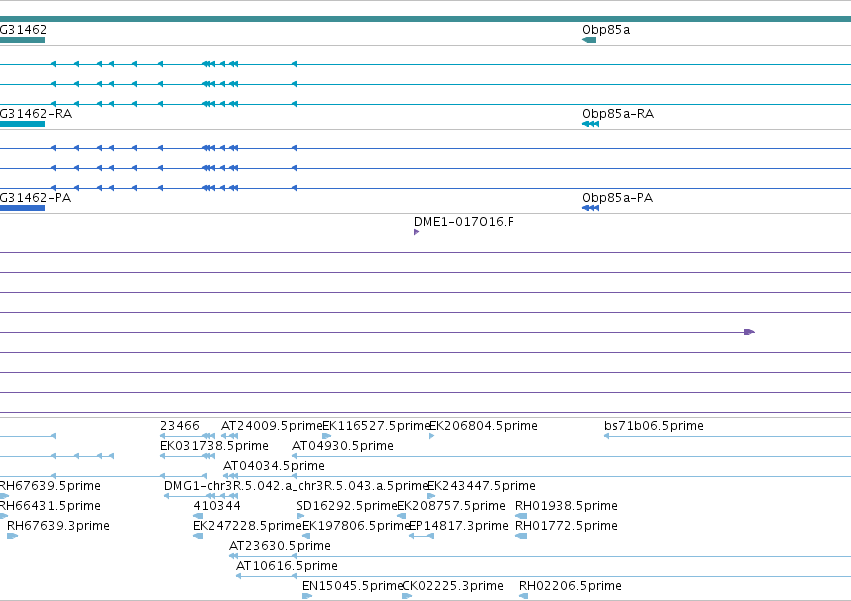This screenshot has height=601, width=851.
Task: Click the EN15045.5prime EST label
Action: click(352, 586)
